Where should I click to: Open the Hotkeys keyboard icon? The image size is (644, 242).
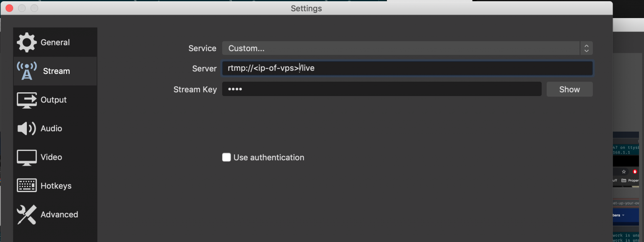click(26, 185)
